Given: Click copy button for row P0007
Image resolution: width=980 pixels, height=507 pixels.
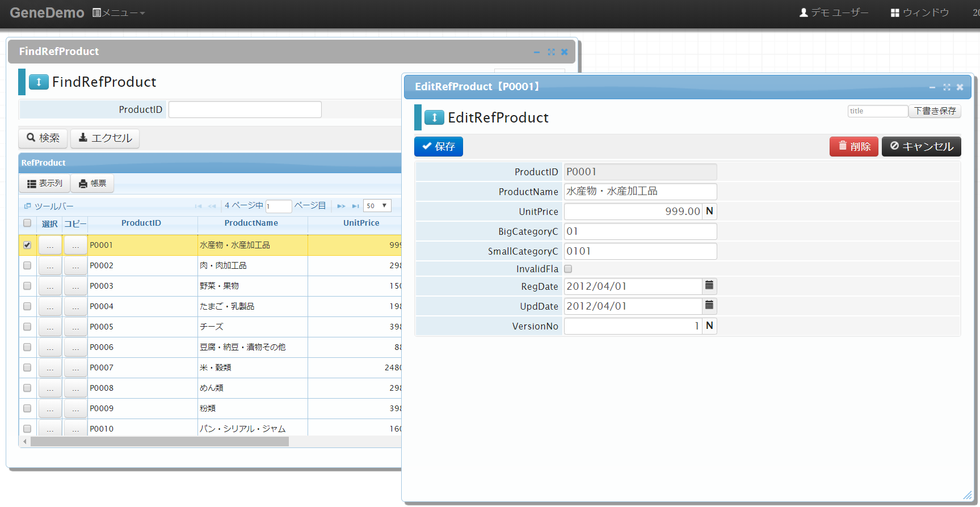Looking at the screenshot, I should click(75, 367).
